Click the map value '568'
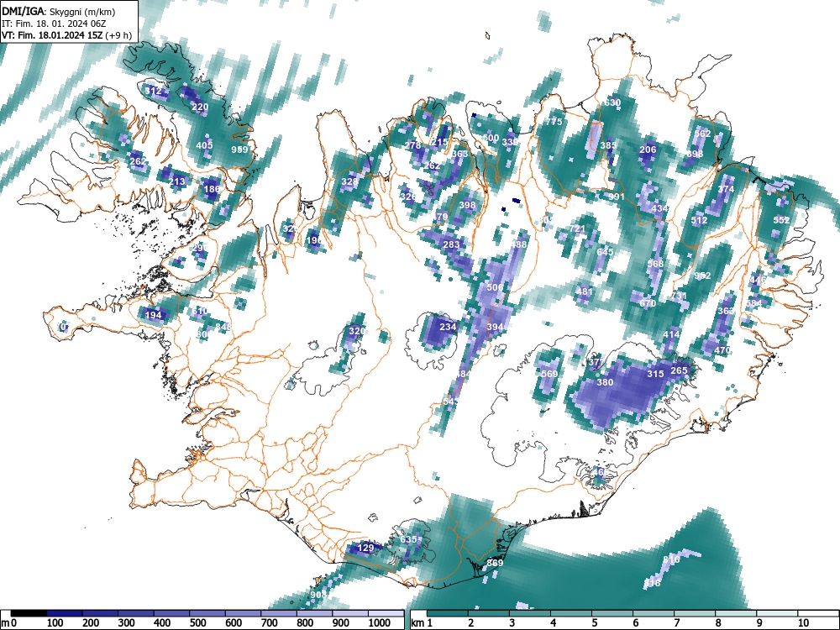840x630 pixels. click(x=655, y=264)
